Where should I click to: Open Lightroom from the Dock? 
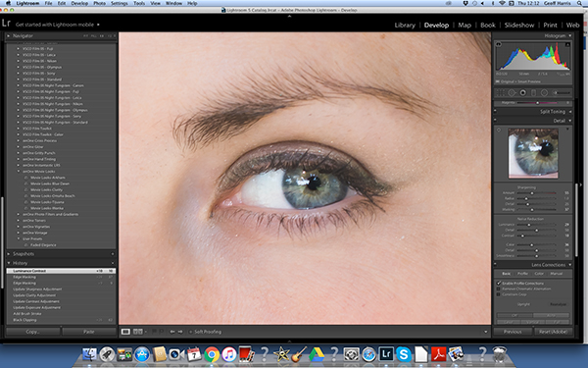(386, 353)
